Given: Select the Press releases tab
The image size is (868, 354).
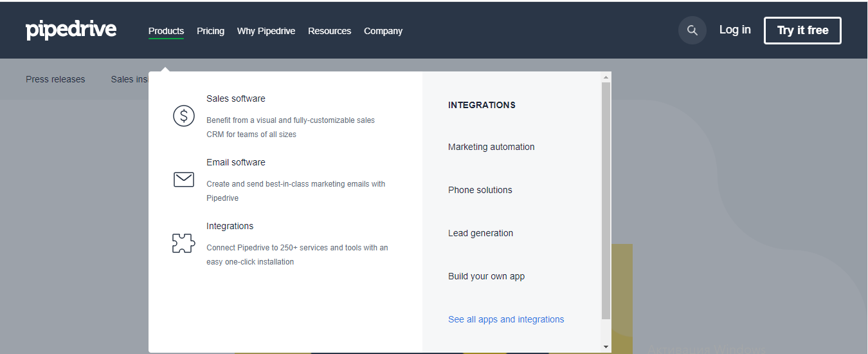Looking at the screenshot, I should coord(55,79).
